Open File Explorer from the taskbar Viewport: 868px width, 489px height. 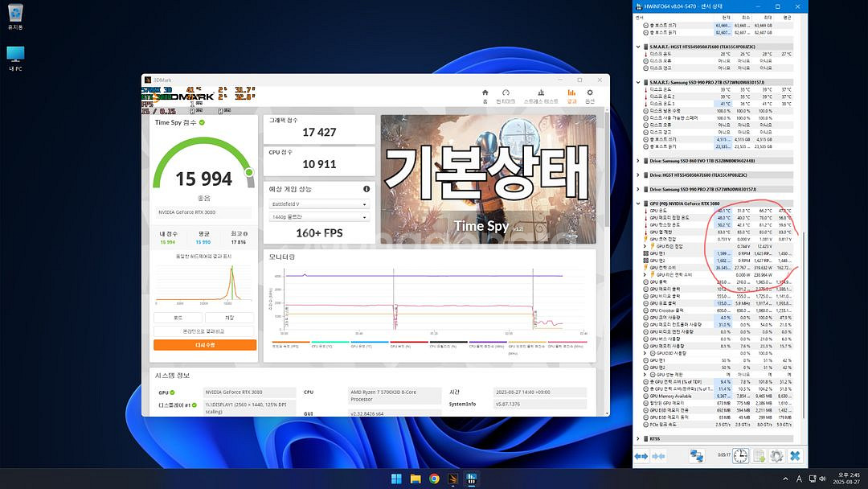point(416,479)
